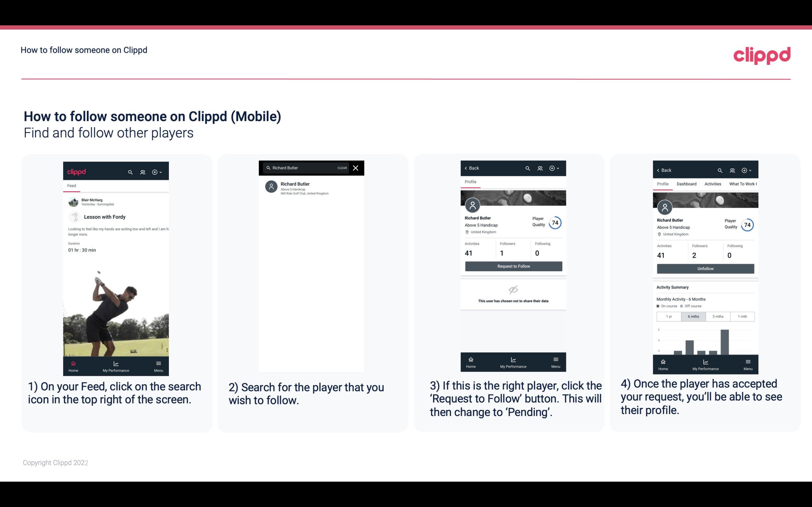The image size is (812, 507).
Task: Select the 1 month activity filter option
Action: click(743, 316)
